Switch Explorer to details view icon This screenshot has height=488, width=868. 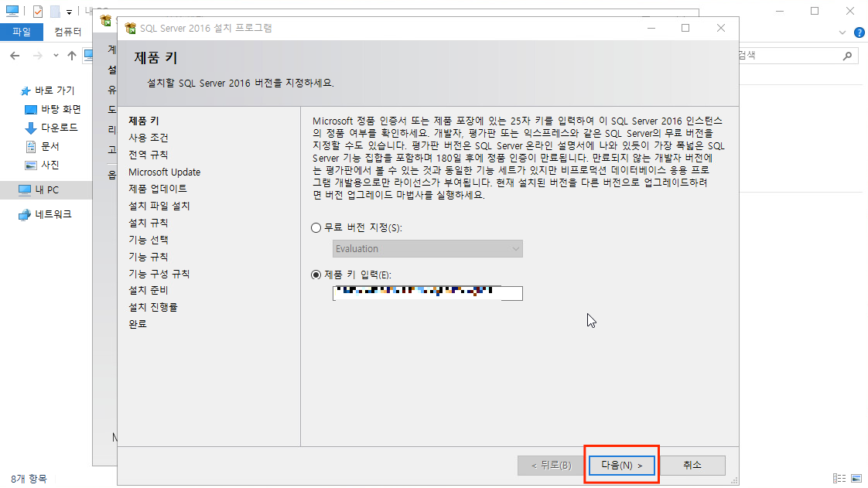coord(839,478)
